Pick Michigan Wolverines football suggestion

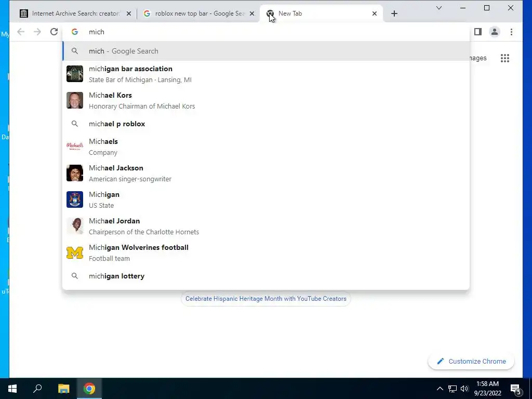coord(266,252)
